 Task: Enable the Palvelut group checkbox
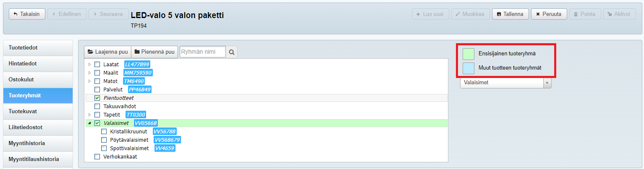97,90
